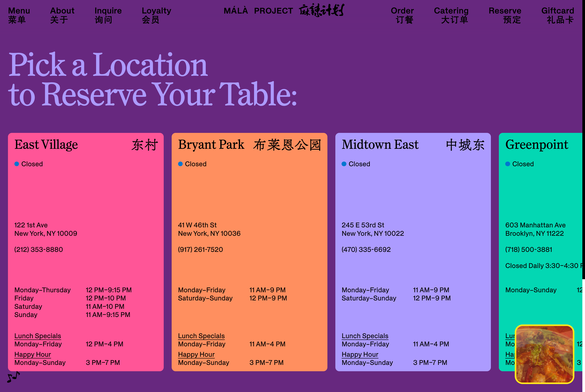Select the East Village location card title

(46, 145)
